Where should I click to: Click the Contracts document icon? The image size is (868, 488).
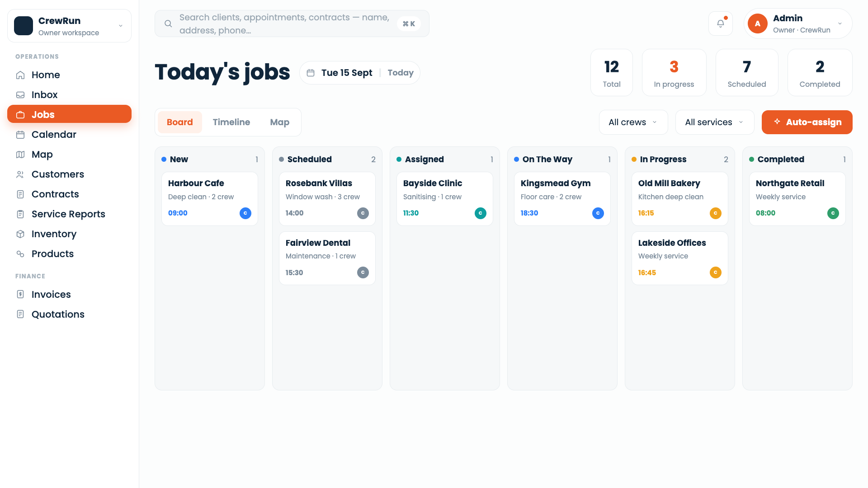[x=20, y=194]
